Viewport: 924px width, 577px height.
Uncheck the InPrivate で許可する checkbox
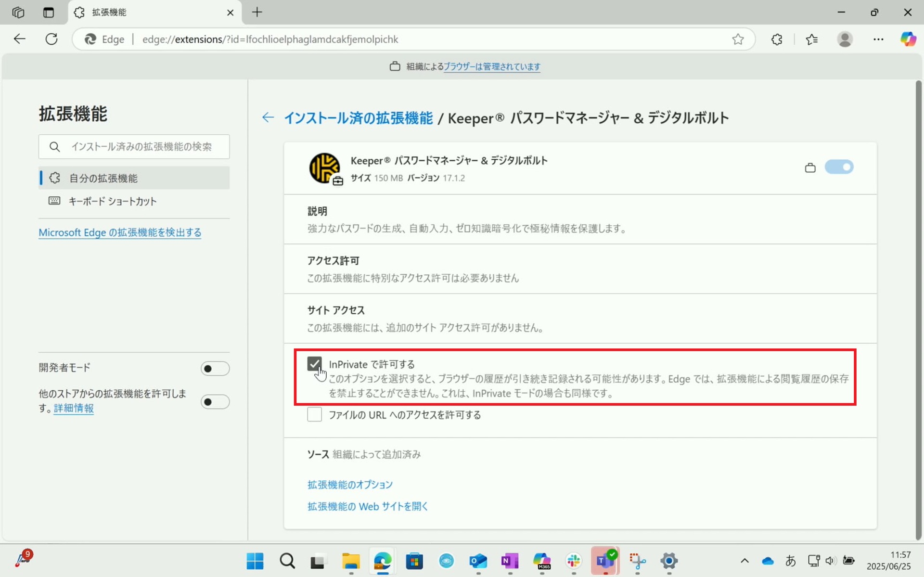pos(314,364)
